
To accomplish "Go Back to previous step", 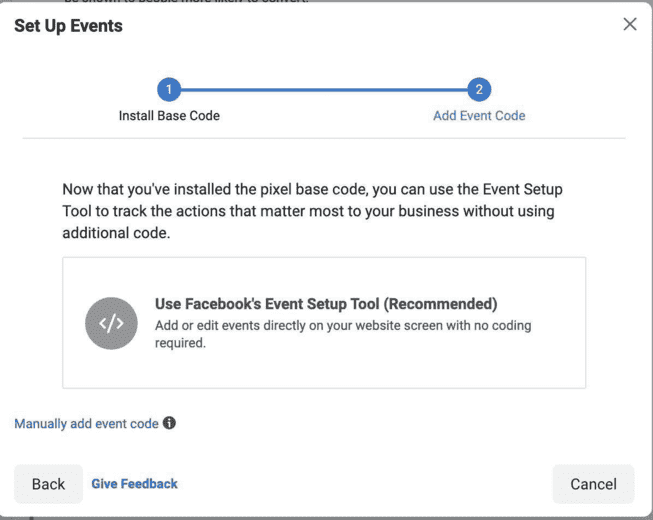I will pyautogui.click(x=48, y=484).
